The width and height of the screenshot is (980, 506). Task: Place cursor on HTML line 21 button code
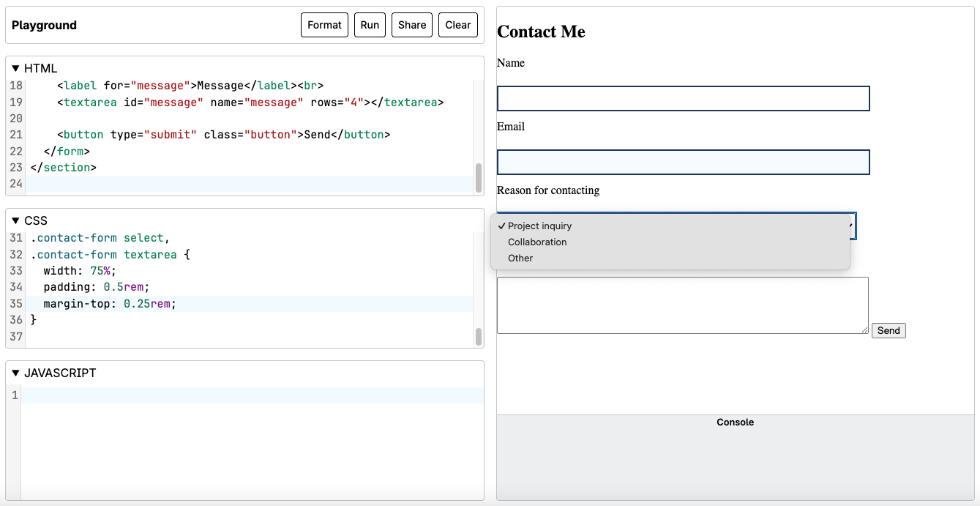(x=224, y=135)
